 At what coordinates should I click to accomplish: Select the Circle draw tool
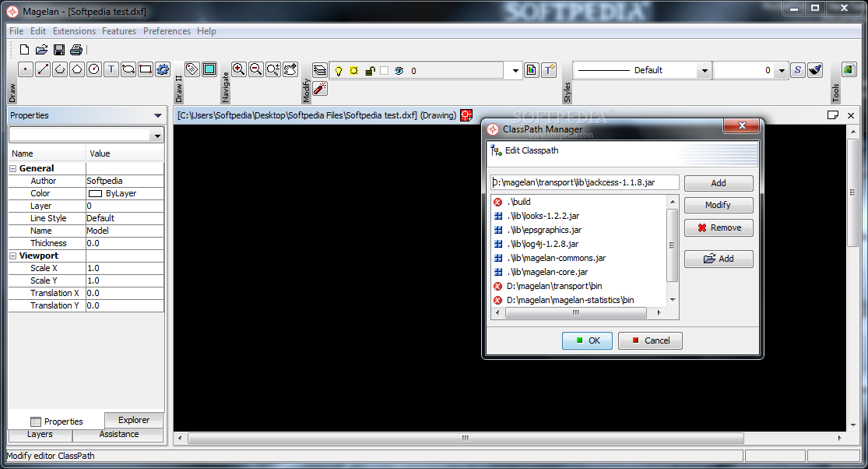tap(94, 69)
